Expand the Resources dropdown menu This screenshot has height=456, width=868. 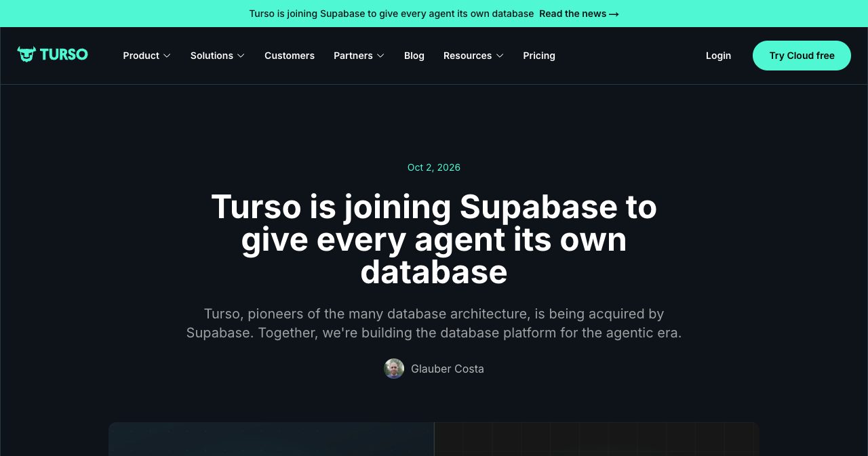[x=473, y=56]
